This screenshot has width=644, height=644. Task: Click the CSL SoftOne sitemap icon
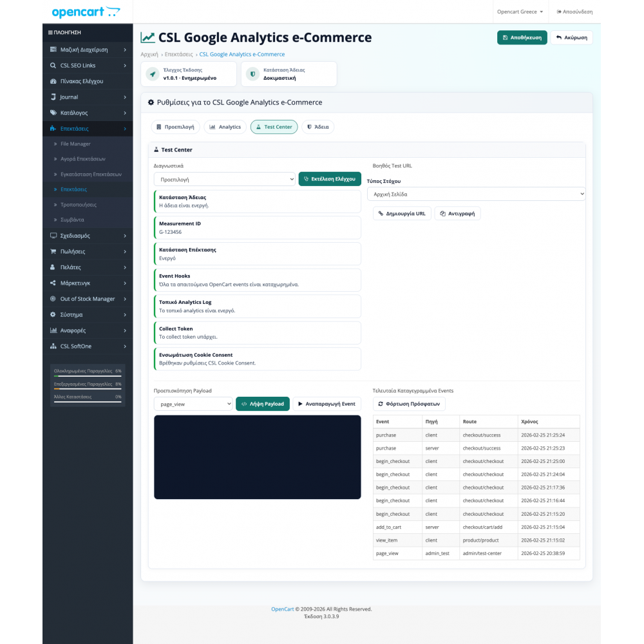tap(53, 346)
